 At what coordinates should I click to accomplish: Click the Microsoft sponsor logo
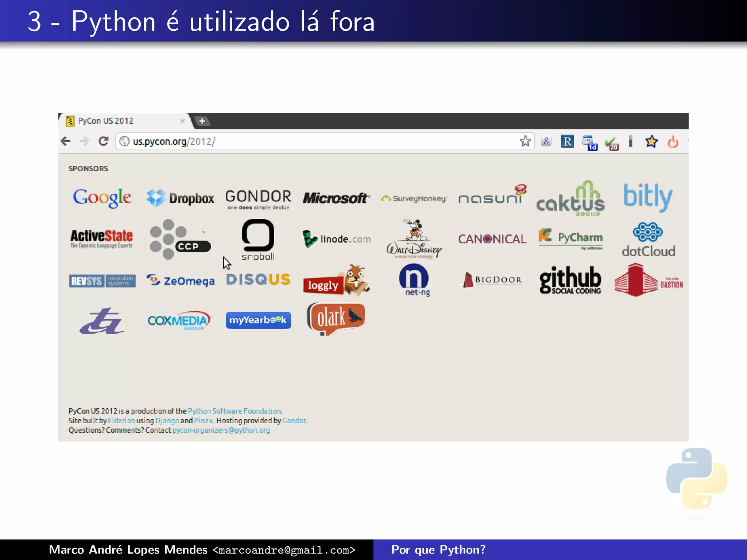[x=336, y=198]
